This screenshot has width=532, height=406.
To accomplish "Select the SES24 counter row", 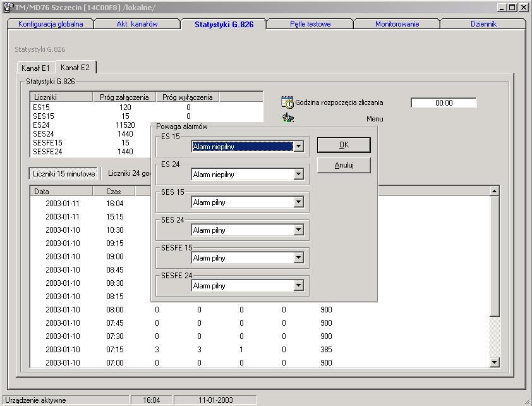I will tap(90, 133).
